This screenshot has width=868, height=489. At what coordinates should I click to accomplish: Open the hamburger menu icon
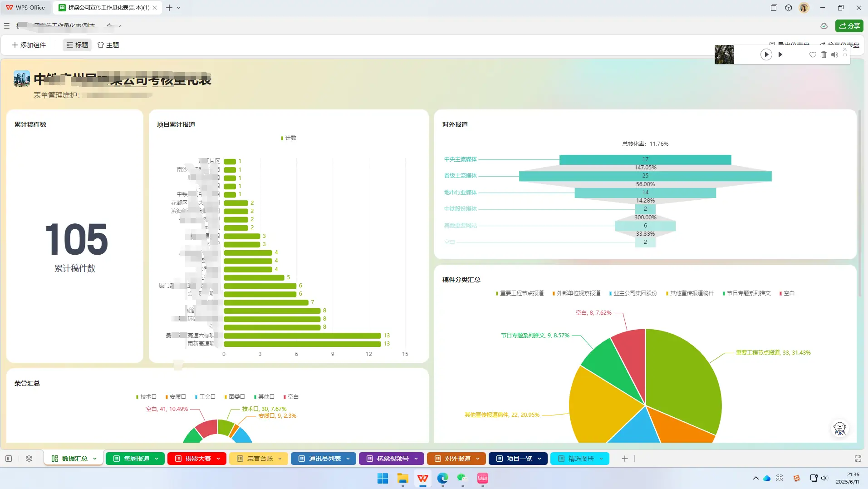7,26
